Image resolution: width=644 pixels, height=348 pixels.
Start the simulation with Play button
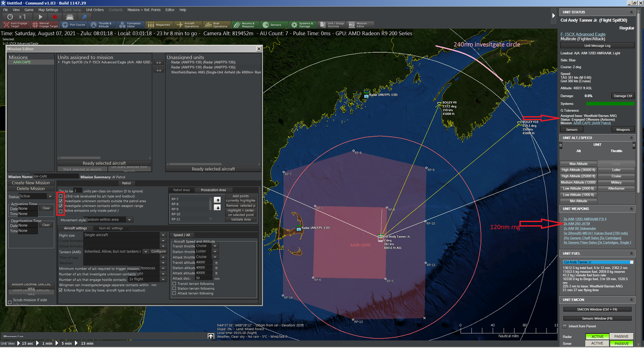click(x=41, y=17)
